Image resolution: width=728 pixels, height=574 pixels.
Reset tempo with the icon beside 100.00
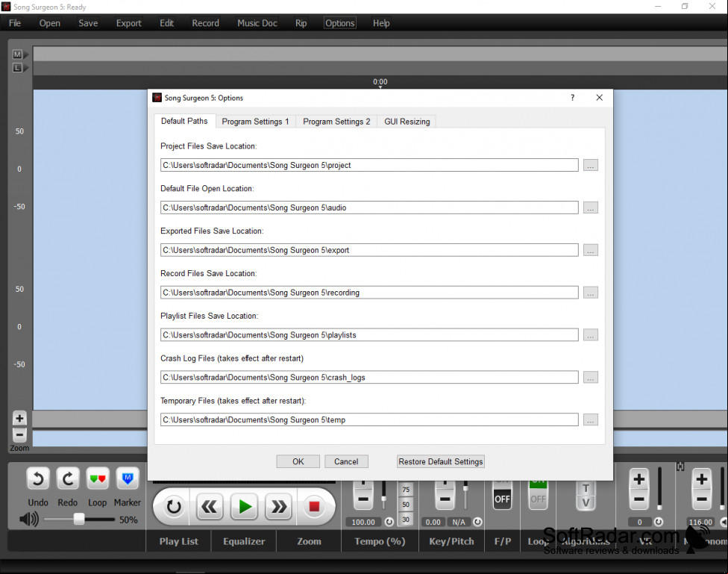389,522
